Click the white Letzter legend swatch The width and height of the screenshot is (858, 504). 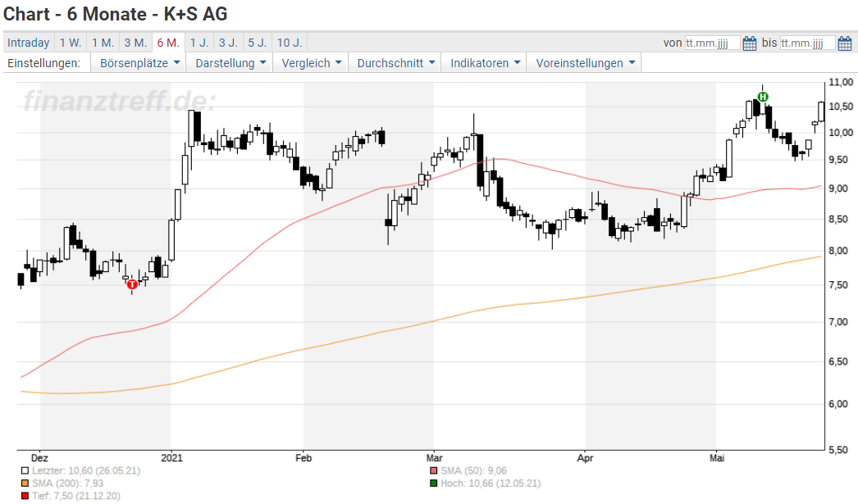tap(25, 470)
